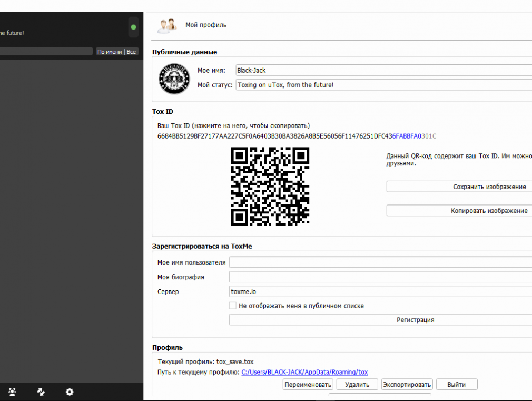Click the green online status indicator
The width and height of the screenshot is (532, 401).
point(133,27)
